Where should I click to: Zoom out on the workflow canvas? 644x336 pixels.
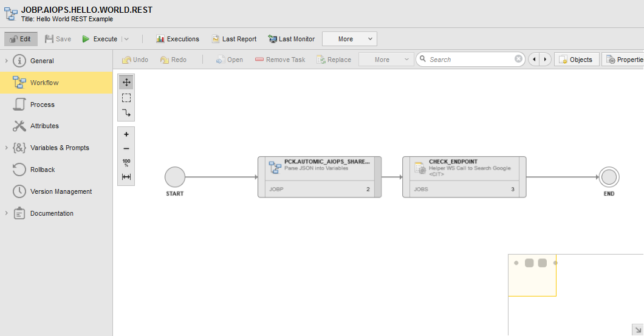pos(126,149)
